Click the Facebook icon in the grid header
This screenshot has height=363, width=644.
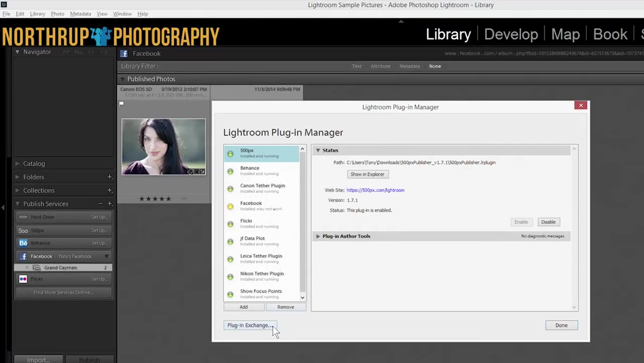click(124, 54)
